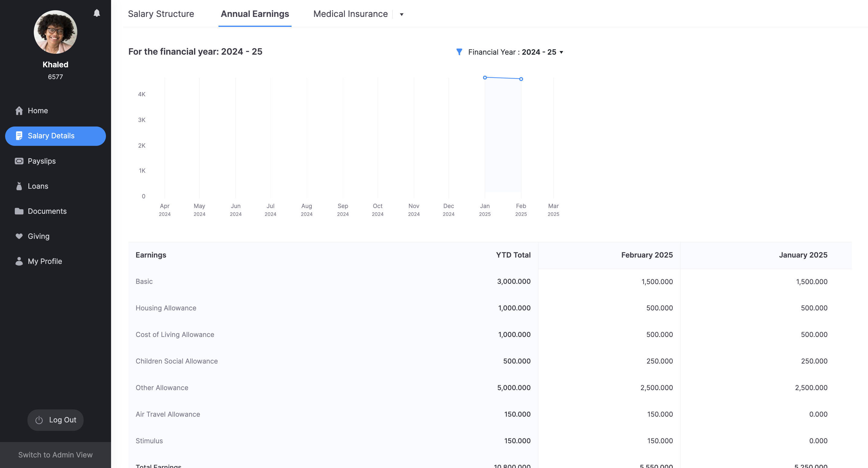Image resolution: width=868 pixels, height=468 pixels.
Task: Click the My Profile person icon
Action: 19,261
